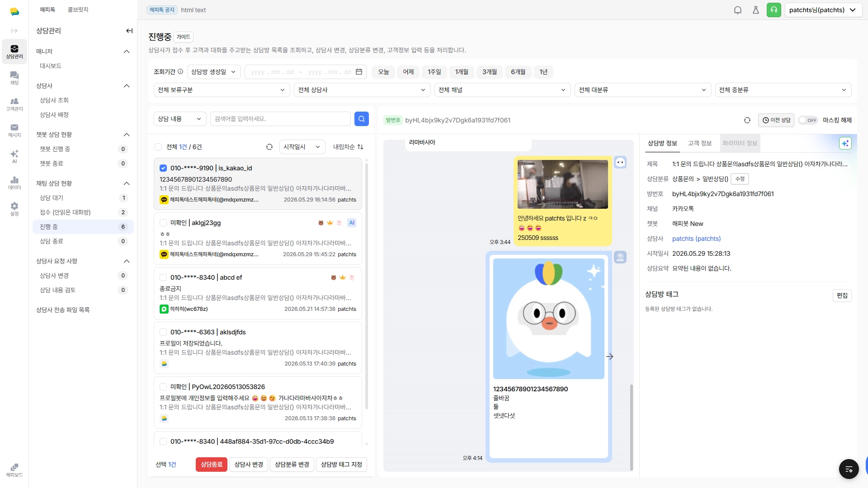Open the 전체 채널 dropdown

pyautogui.click(x=502, y=90)
